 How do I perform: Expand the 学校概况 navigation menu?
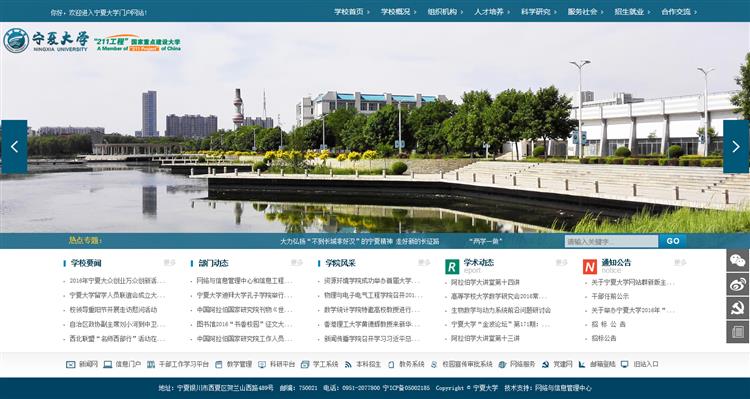(398, 12)
